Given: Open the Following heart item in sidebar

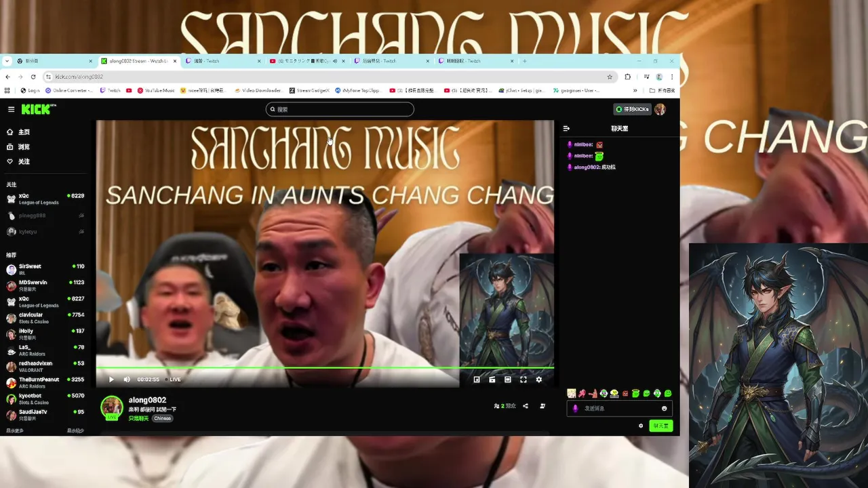Looking at the screenshot, I should coord(18,162).
